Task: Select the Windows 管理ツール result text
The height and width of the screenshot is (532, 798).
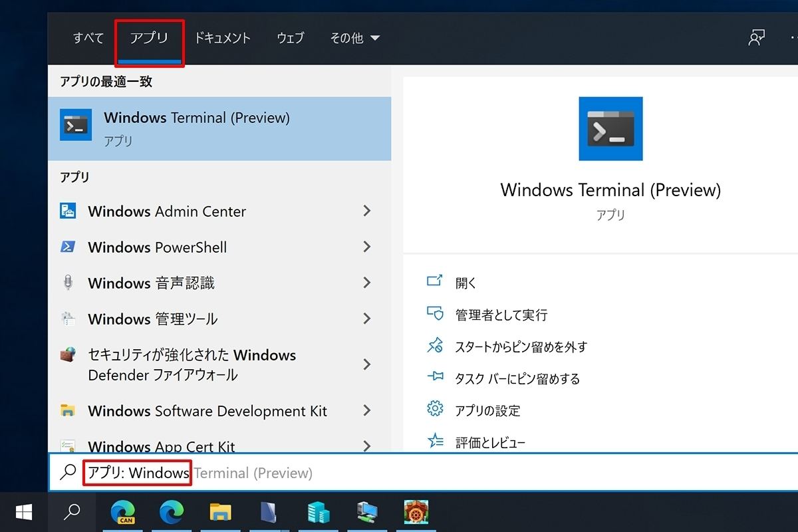Action: tap(153, 319)
